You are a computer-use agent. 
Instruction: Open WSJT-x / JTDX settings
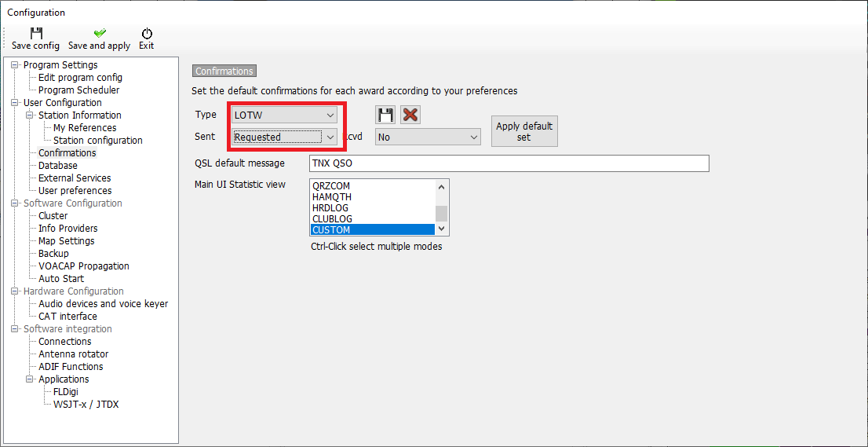[x=86, y=405]
